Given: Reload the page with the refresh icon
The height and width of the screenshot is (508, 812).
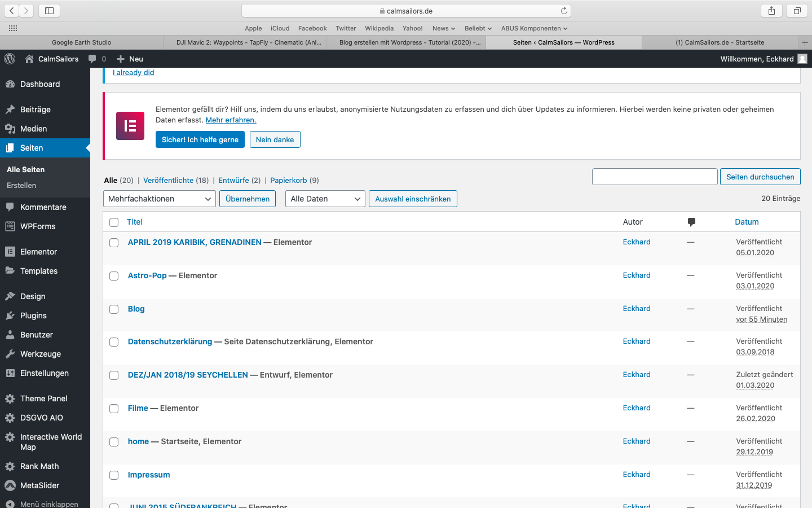Looking at the screenshot, I should (x=564, y=11).
